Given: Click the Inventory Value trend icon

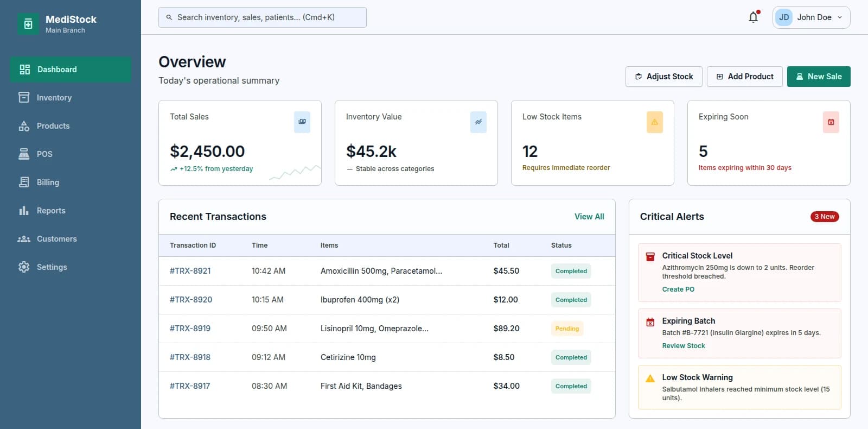Looking at the screenshot, I should [x=478, y=122].
